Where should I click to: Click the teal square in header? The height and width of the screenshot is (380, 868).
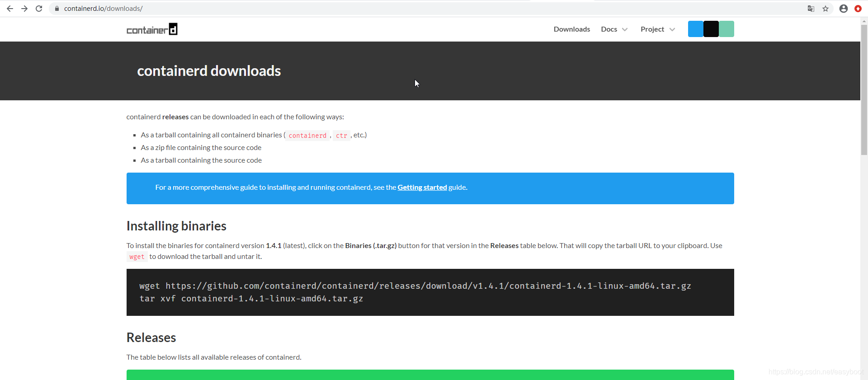coord(726,29)
